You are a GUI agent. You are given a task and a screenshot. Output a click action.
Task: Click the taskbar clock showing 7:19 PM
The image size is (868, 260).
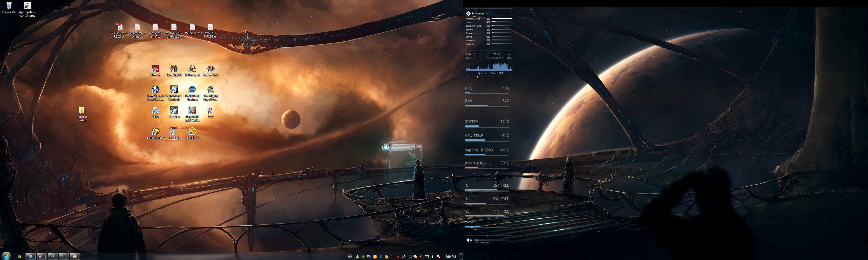(x=450, y=257)
